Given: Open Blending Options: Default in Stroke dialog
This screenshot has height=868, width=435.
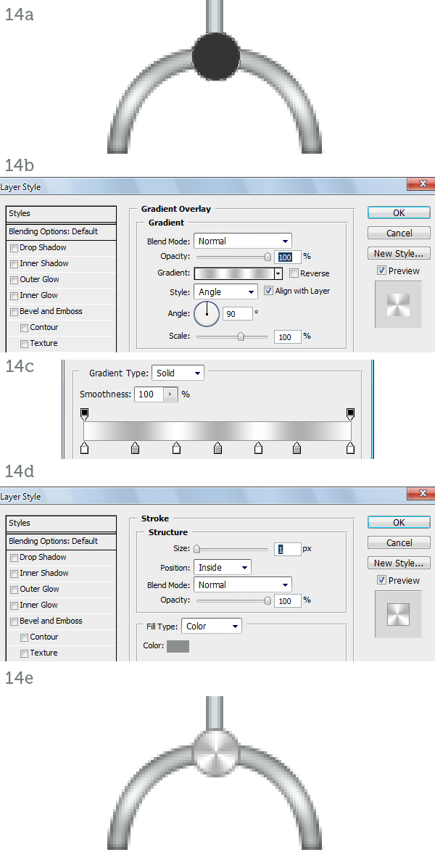Looking at the screenshot, I should point(61,541).
